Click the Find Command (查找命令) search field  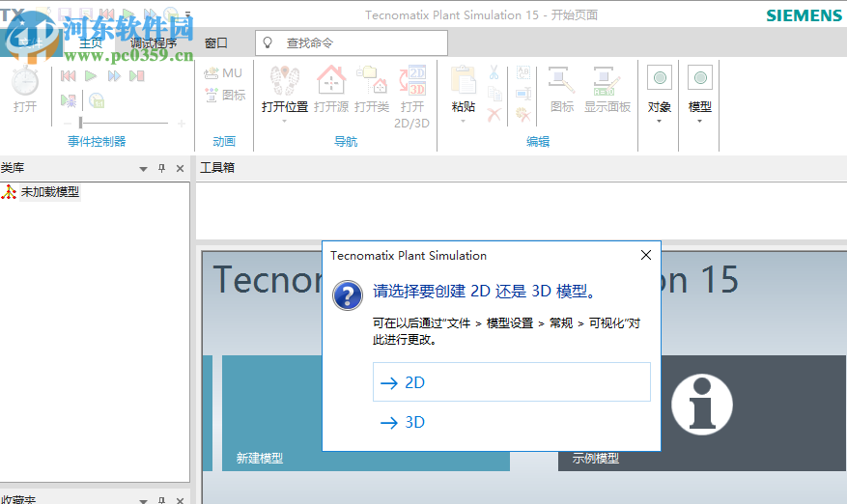[x=352, y=42]
